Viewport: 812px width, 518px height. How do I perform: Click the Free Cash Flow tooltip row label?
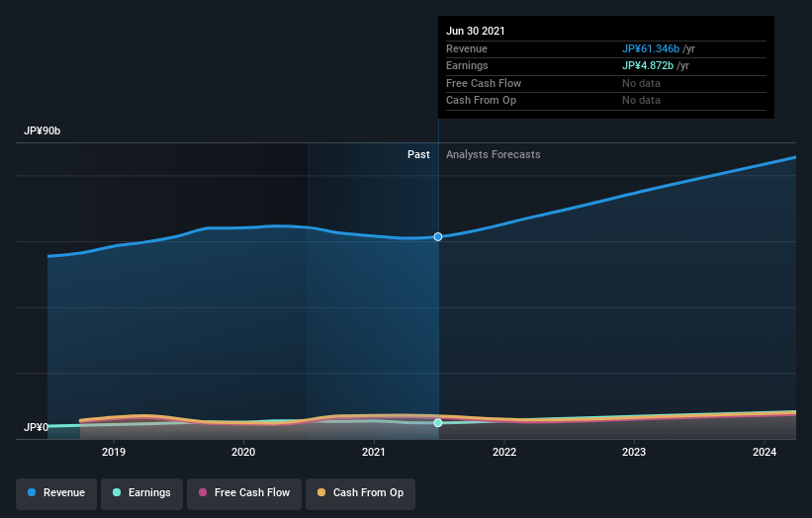pyautogui.click(x=484, y=83)
